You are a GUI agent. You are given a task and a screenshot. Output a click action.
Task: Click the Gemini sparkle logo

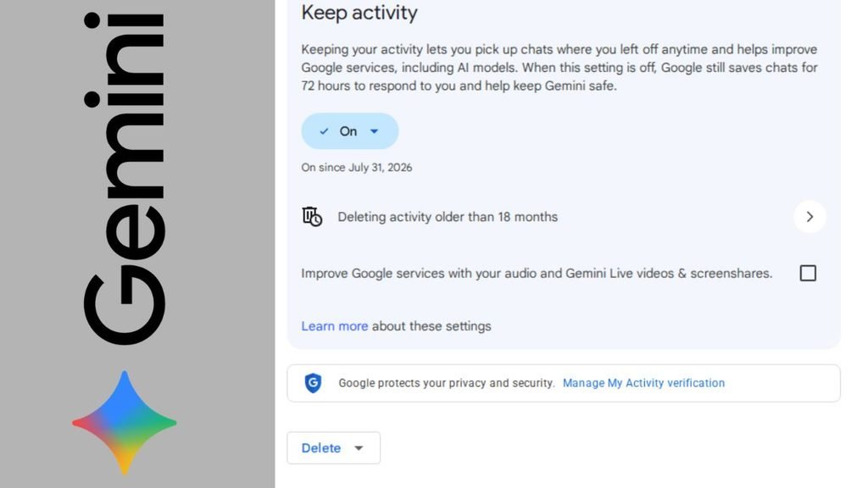coord(125,423)
